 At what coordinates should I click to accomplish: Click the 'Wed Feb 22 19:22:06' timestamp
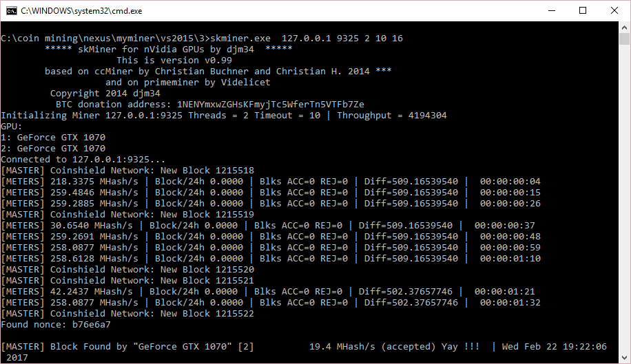(554, 346)
